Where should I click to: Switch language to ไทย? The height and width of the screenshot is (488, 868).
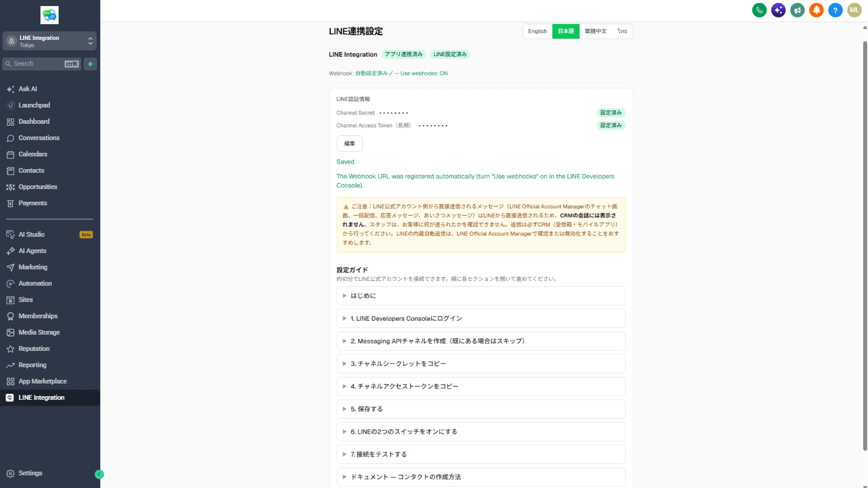(622, 31)
